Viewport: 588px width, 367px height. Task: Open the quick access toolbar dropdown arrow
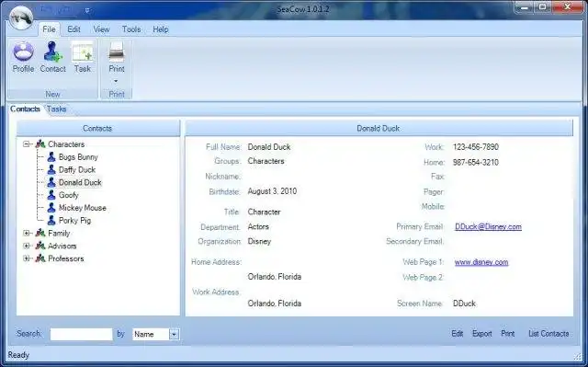(87, 10)
